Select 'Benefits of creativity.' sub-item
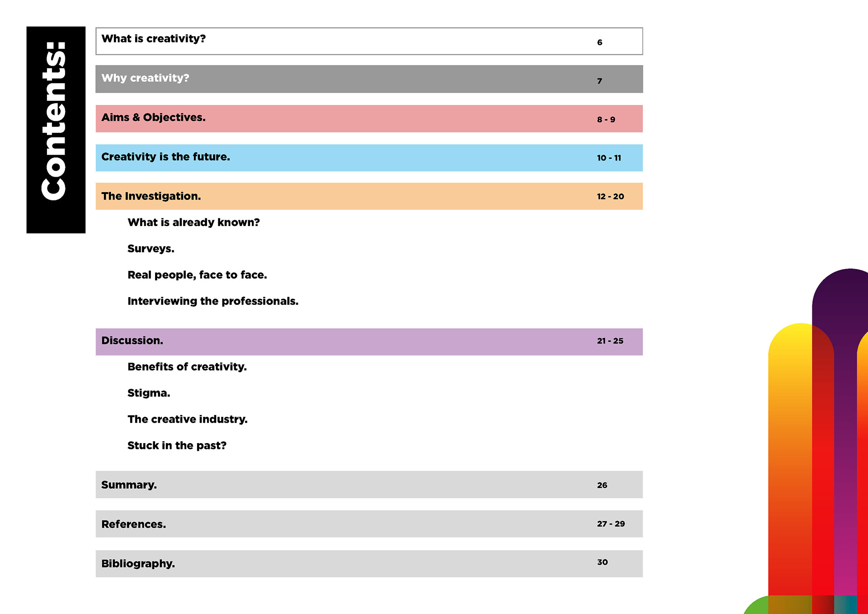This screenshot has width=868, height=614. click(187, 367)
